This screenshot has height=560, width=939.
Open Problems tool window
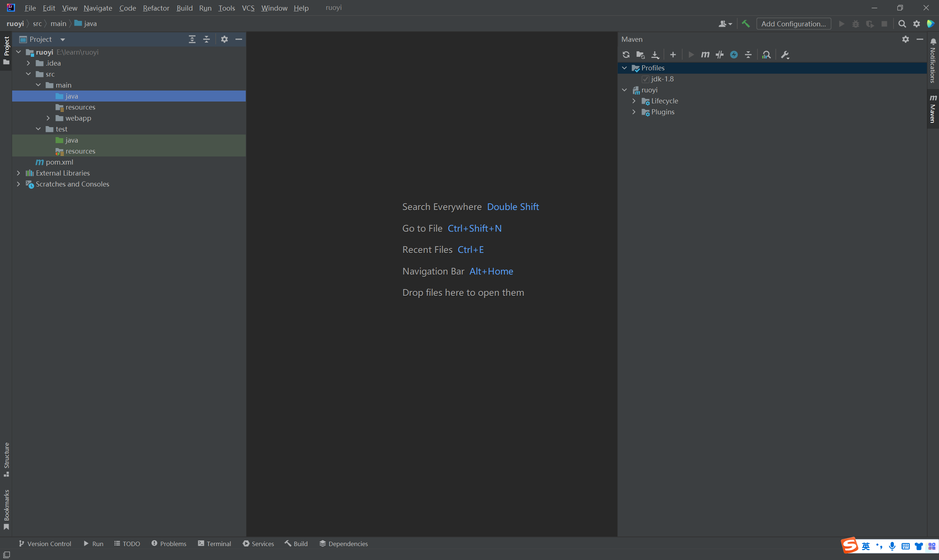169,544
